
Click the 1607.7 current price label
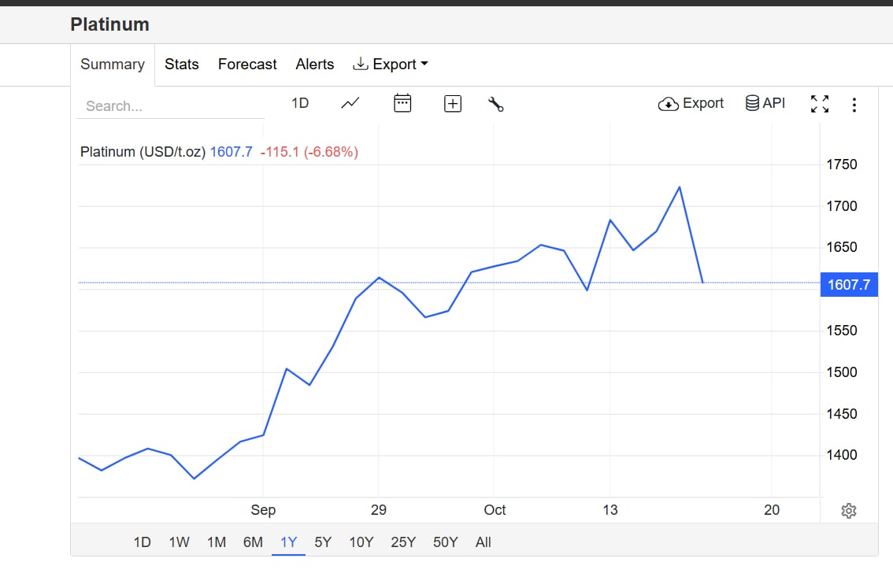[849, 284]
